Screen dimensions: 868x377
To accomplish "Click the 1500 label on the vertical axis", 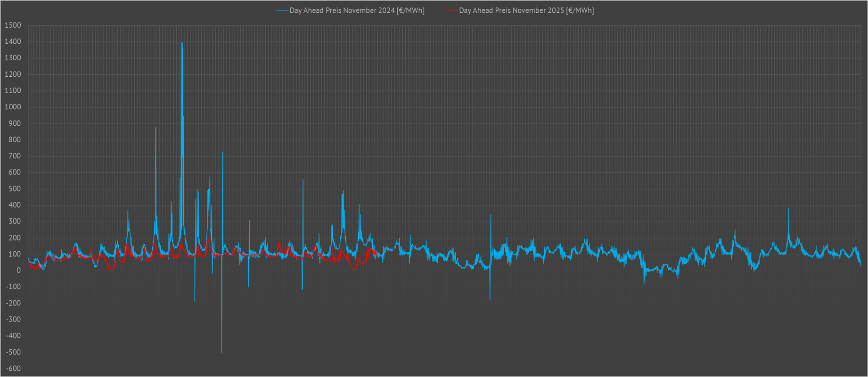I will (13, 25).
